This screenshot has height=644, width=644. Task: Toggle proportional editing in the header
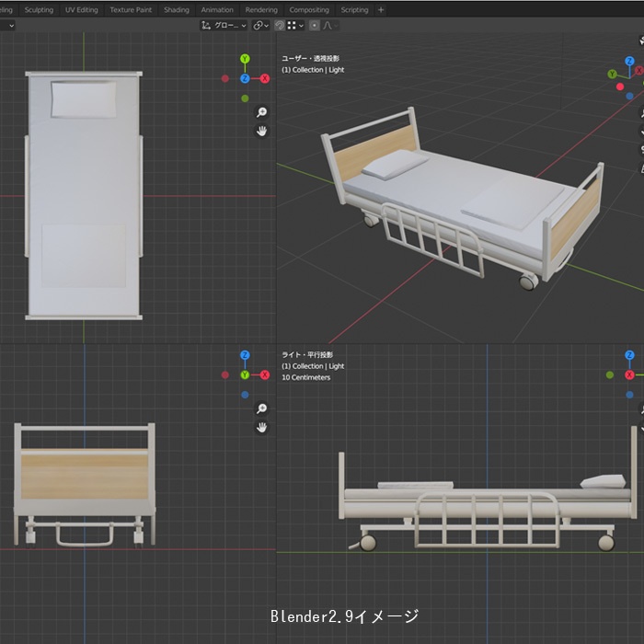click(x=315, y=26)
